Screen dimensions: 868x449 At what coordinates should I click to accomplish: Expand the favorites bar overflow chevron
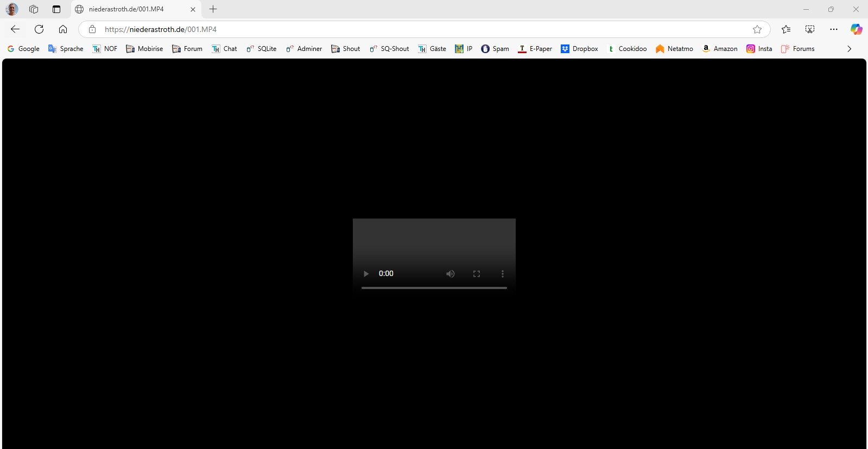click(x=849, y=49)
